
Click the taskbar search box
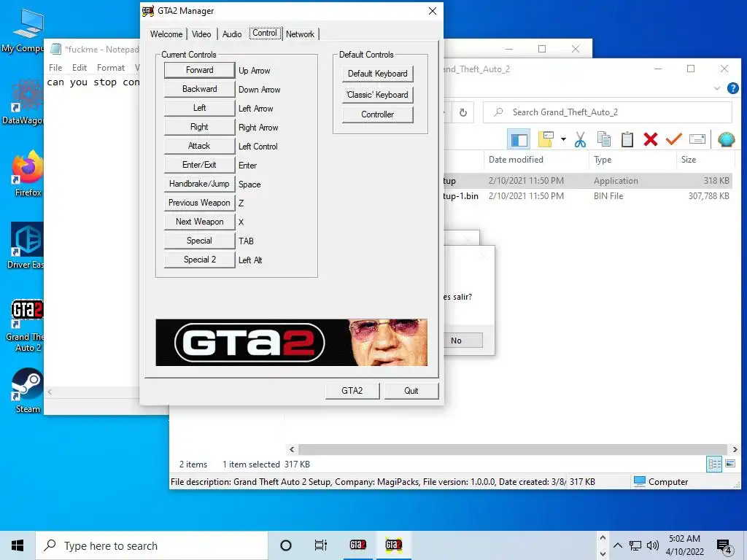(x=152, y=545)
